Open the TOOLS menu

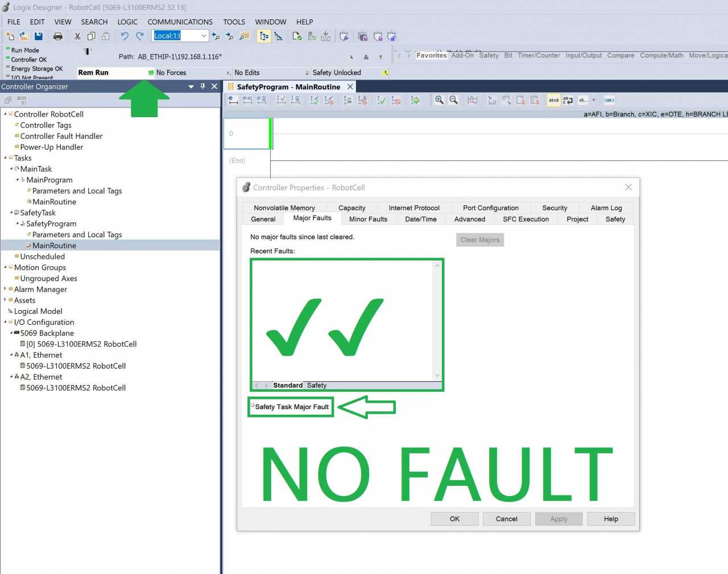234,22
